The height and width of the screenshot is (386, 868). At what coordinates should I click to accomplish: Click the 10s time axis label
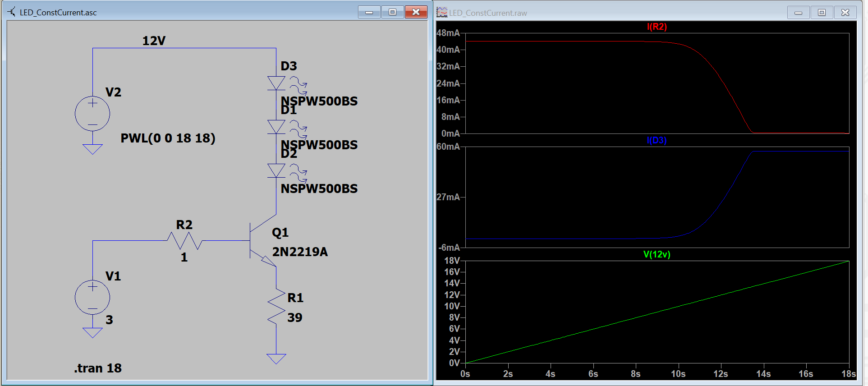(x=678, y=374)
